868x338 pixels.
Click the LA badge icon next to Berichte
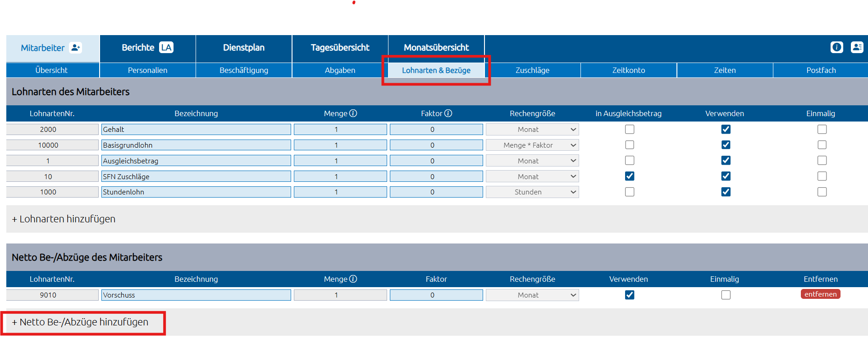click(166, 48)
